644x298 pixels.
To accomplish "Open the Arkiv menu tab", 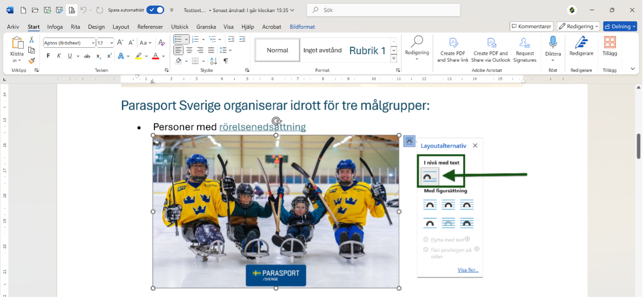I will (13, 27).
